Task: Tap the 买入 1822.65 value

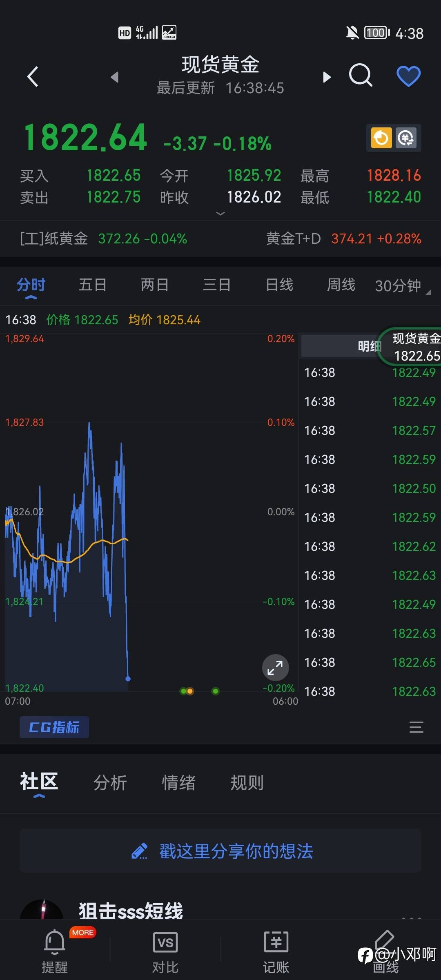Action: click(x=114, y=176)
